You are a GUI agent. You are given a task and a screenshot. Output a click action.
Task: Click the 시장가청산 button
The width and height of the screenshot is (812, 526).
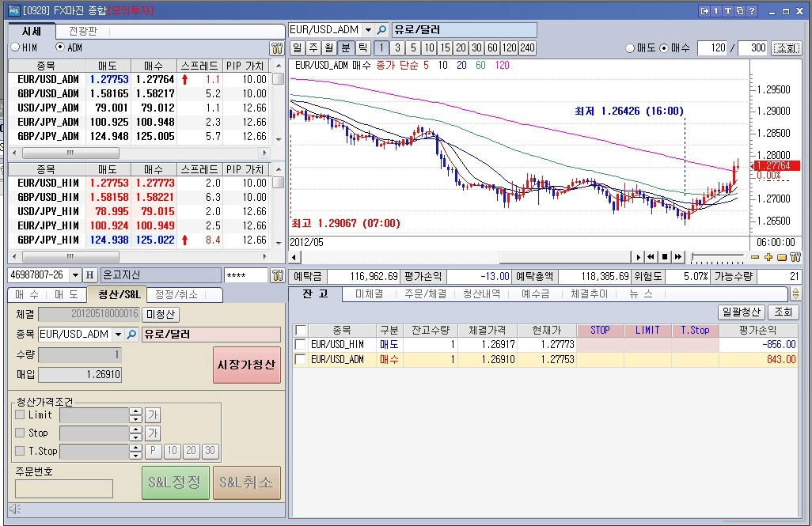(247, 365)
